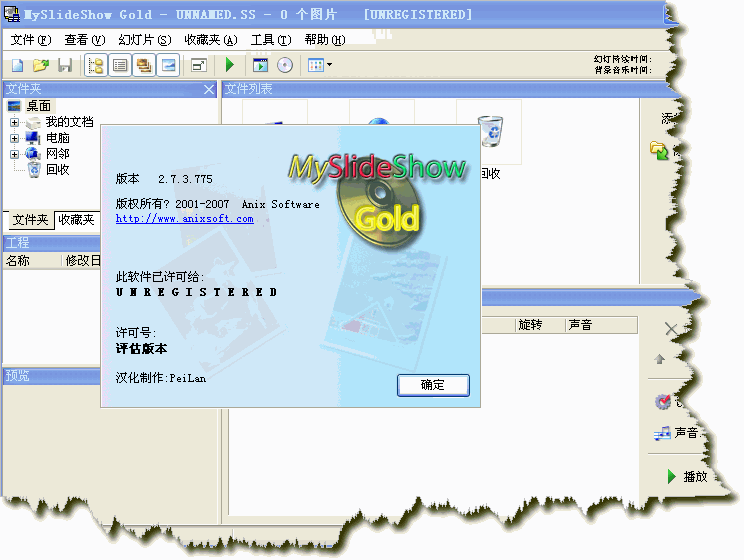Open the view mode dropdown arrow
Viewport: 744px width, 560px height.
(329, 65)
